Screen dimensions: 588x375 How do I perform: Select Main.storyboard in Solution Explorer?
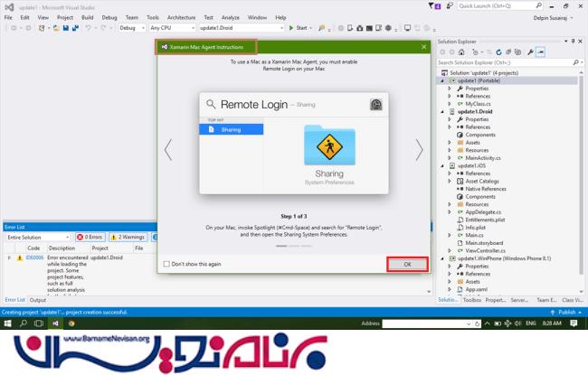pos(484,243)
